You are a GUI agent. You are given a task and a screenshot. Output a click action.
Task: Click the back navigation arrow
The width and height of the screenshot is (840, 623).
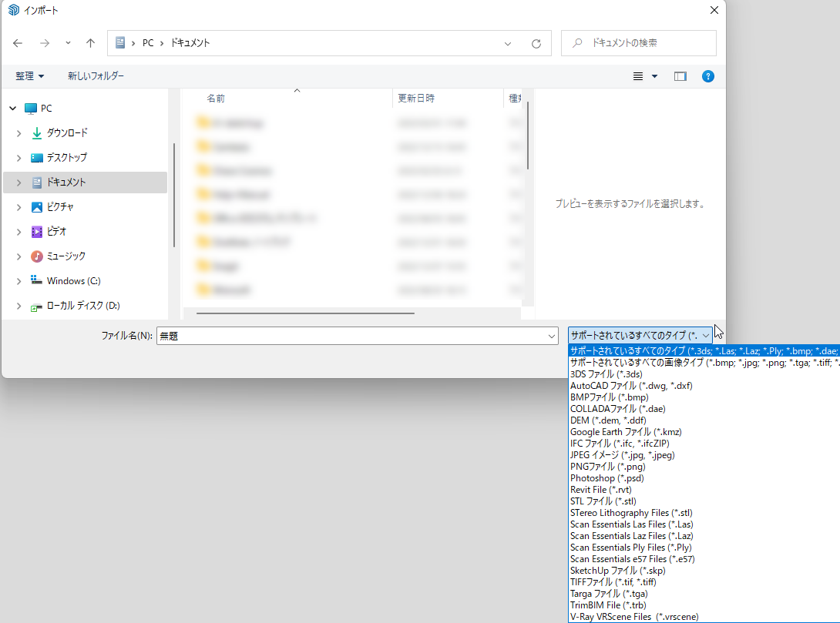tap(18, 44)
